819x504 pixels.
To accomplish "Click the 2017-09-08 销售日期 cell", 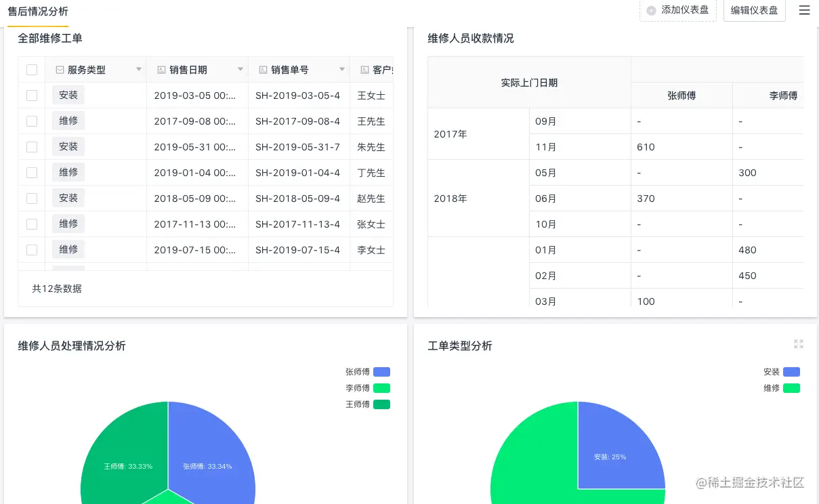I will coord(197,121).
